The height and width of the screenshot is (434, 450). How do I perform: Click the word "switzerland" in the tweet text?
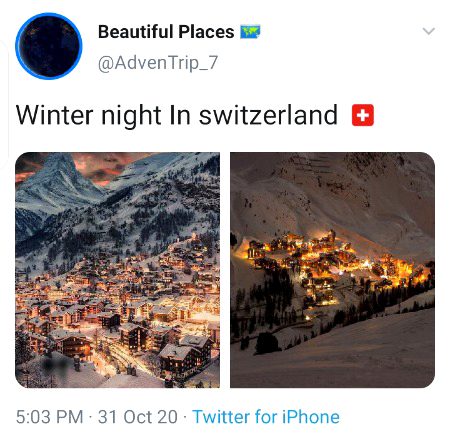268,115
